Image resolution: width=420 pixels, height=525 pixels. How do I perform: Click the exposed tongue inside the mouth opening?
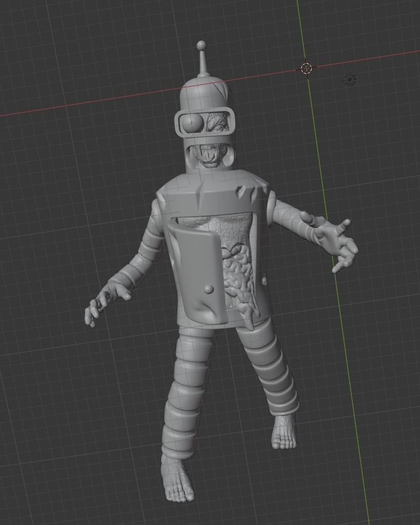(209, 155)
